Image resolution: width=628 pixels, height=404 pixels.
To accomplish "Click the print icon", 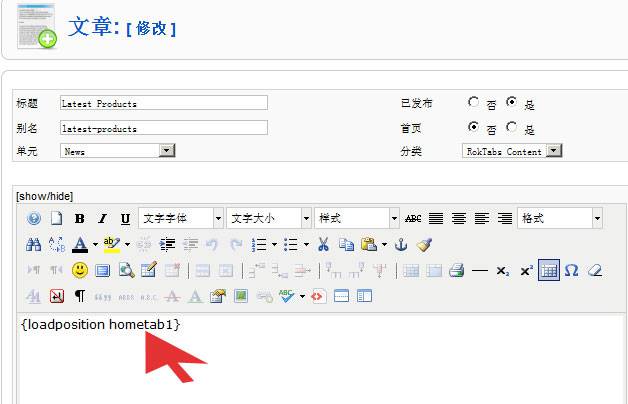I will coord(457,271).
